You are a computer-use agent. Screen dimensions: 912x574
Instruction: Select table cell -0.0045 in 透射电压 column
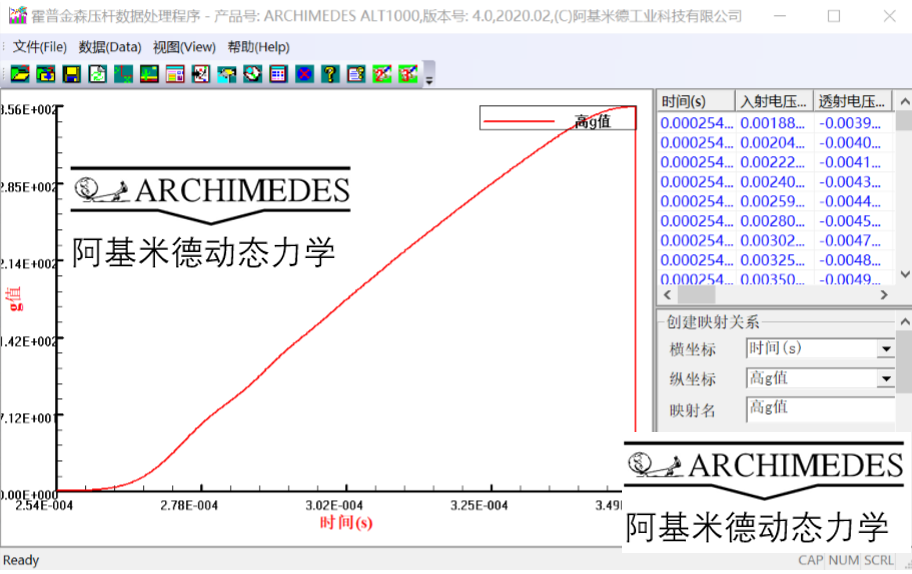(850, 221)
